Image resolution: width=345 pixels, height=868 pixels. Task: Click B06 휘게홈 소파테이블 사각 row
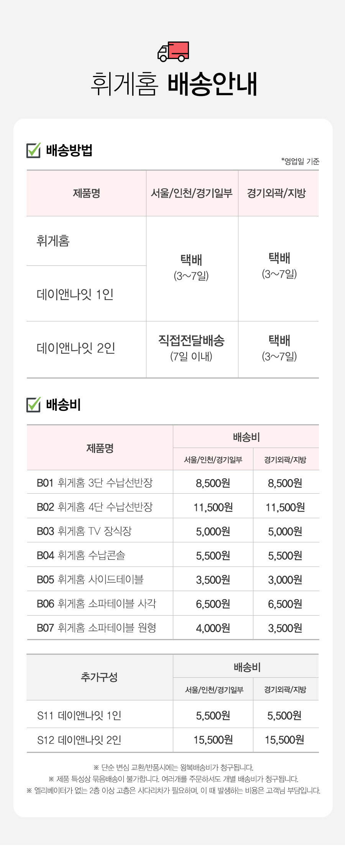[x=173, y=604]
